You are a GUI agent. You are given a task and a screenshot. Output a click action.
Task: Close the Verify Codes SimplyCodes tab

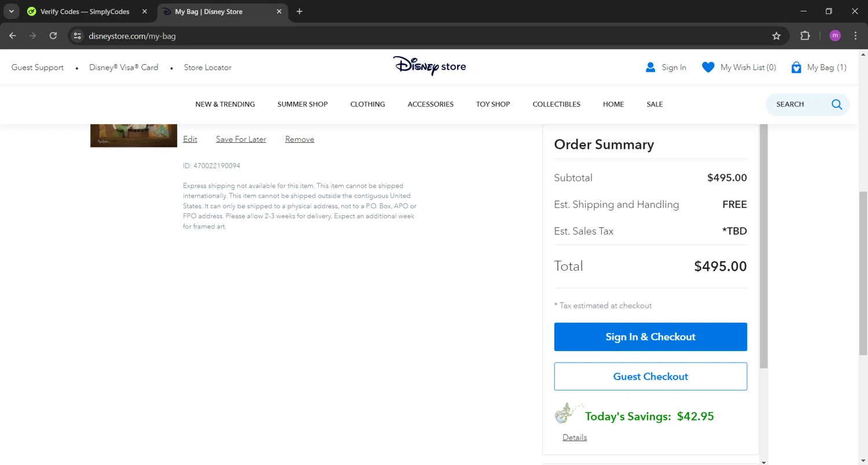click(x=145, y=12)
